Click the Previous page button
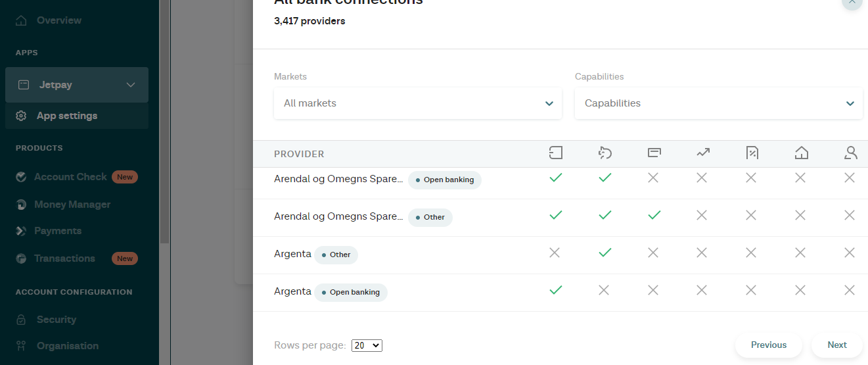Viewport: 868px width, 365px height. click(769, 345)
